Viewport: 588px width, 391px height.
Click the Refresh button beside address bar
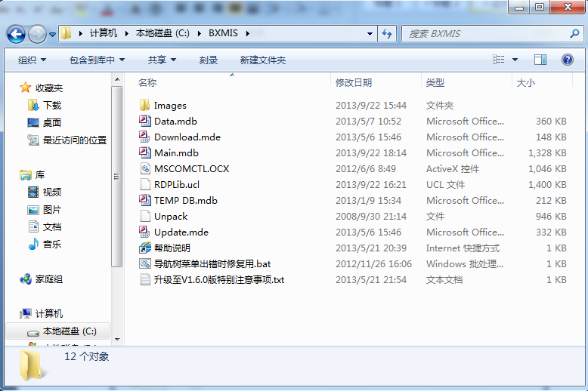pyautogui.click(x=387, y=34)
